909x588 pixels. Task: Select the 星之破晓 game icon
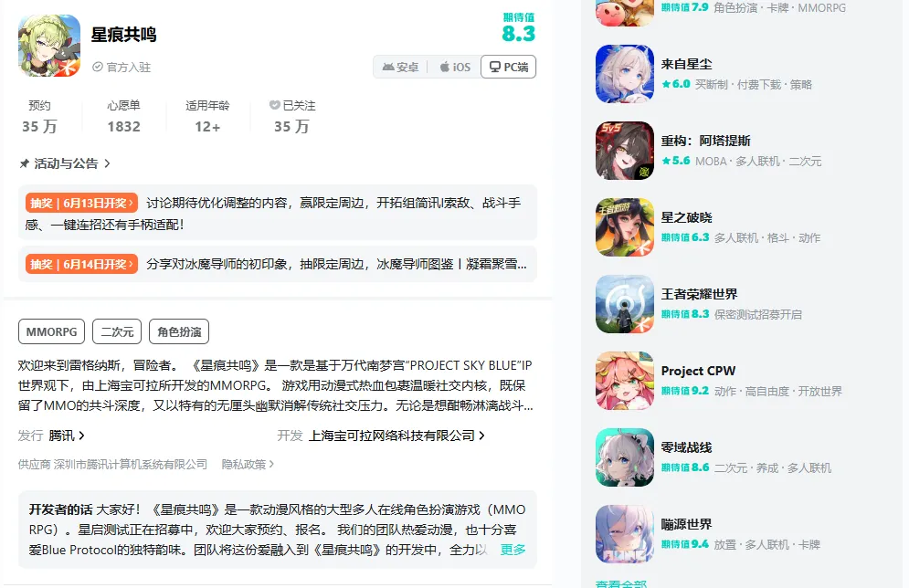(x=625, y=227)
